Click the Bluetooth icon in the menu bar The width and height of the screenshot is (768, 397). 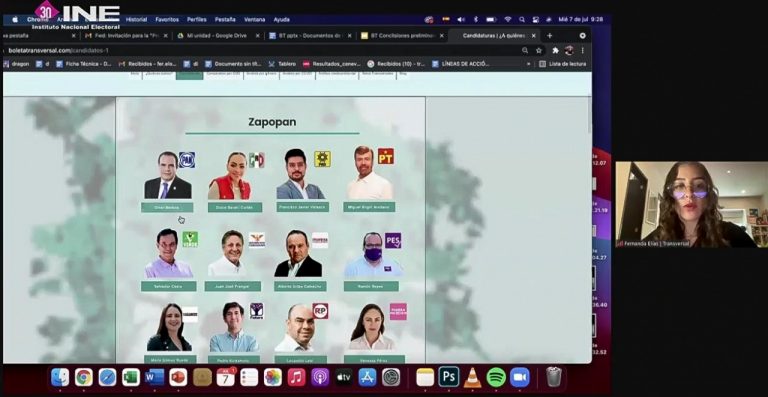[475, 20]
